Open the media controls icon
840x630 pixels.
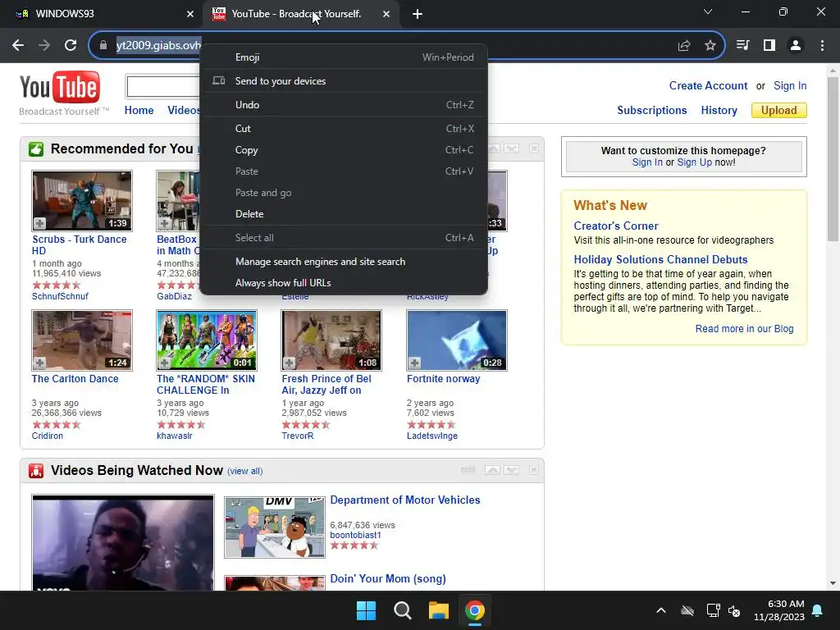point(742,46)
